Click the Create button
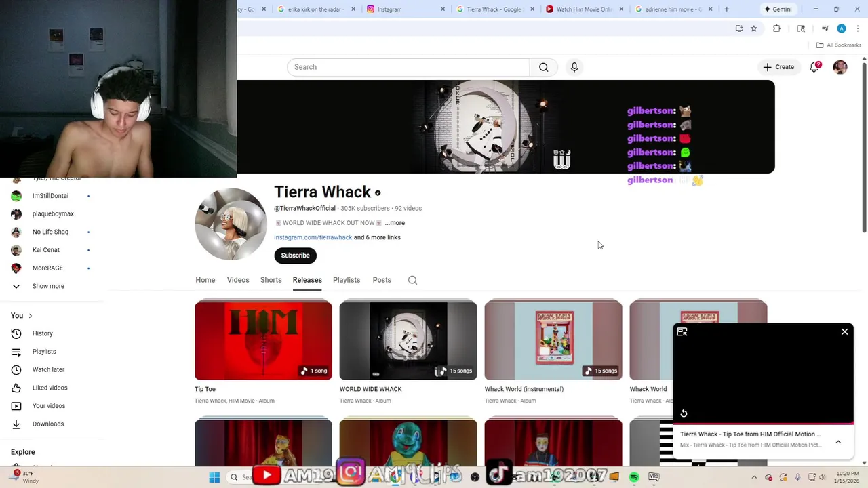Screen dimensions: 868x488 click(x=778, y=67)
